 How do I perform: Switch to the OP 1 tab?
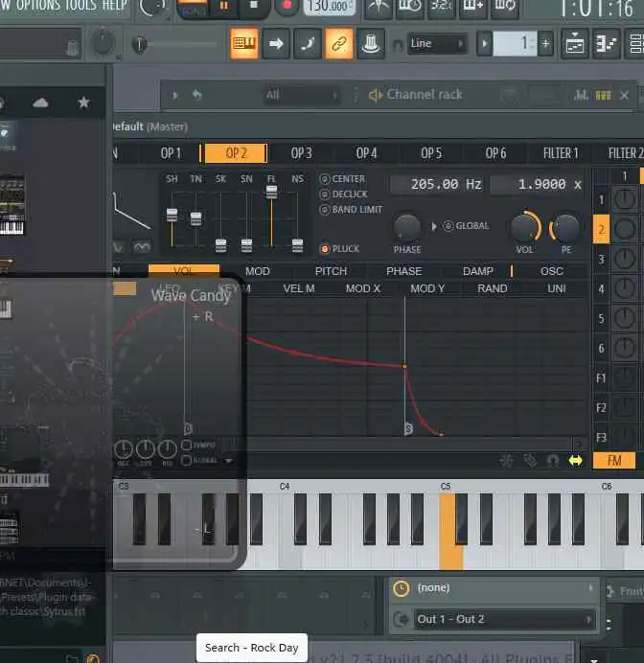tap(171, 153)
